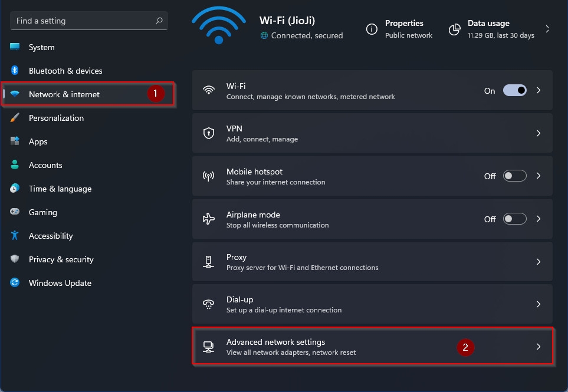Click the Wi-Fi row signal icon
Image resolution: width=568 pixels, height=392 pixels.
click(209, 90)
